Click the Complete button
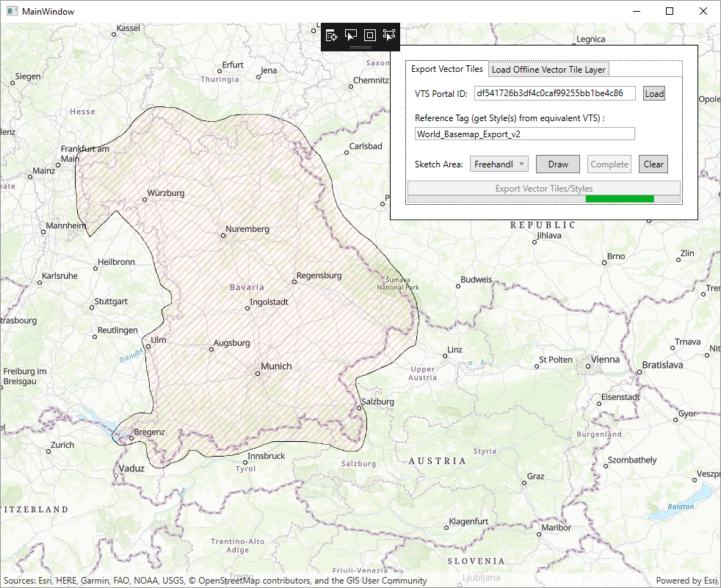 click(x=609, y=164)
